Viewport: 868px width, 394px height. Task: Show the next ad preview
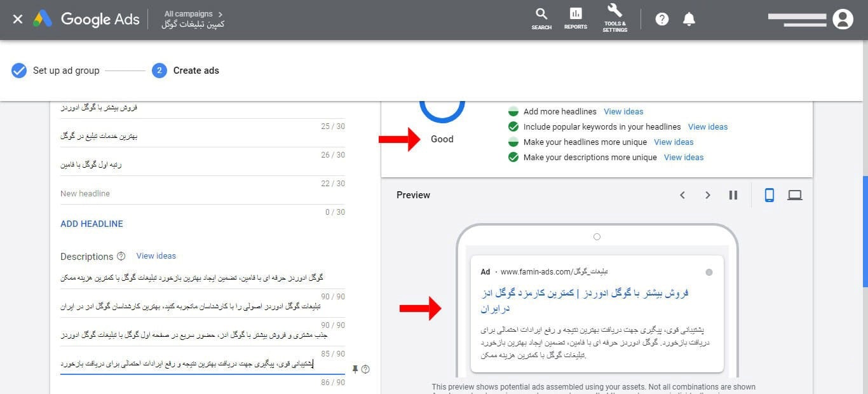tap(707, 195)
